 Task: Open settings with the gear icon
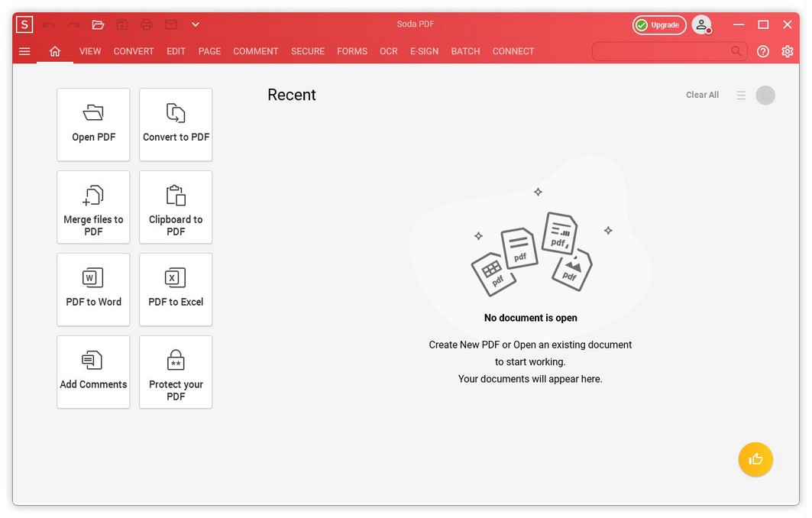point(787,51)
